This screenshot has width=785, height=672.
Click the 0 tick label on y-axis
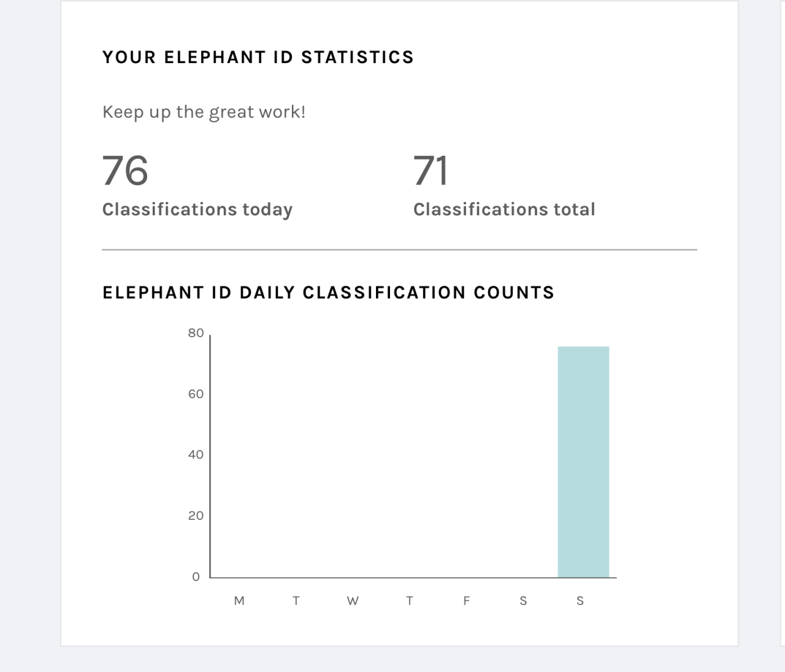(196, 576)
